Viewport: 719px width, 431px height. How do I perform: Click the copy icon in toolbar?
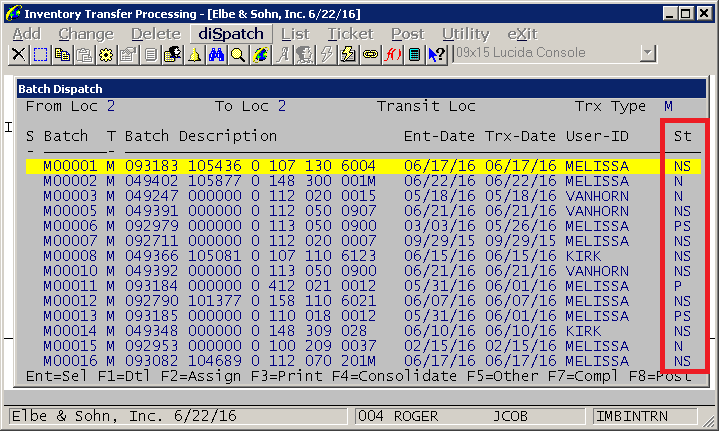[62, 54]
